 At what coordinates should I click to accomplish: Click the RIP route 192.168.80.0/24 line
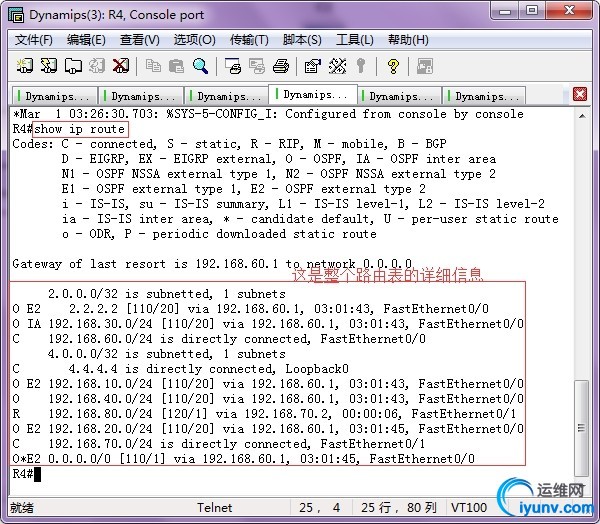264,414
